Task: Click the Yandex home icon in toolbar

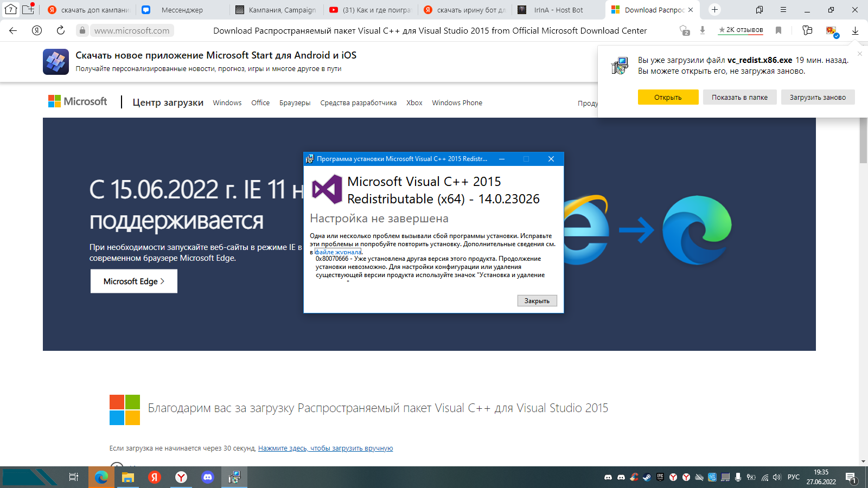Action: coord(37,30)
